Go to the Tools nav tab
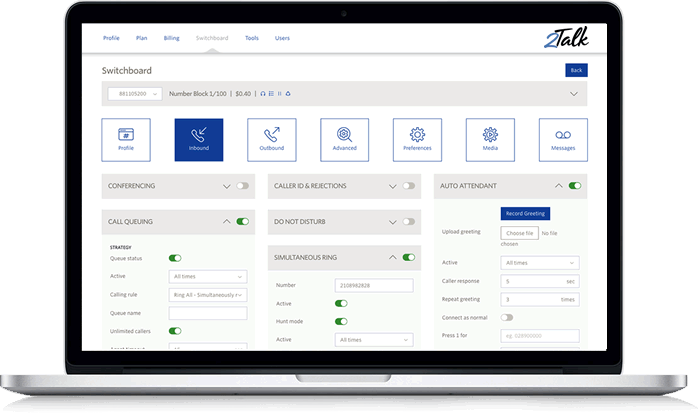This screenshot has height=415, width=700. (x=252, y=38)
